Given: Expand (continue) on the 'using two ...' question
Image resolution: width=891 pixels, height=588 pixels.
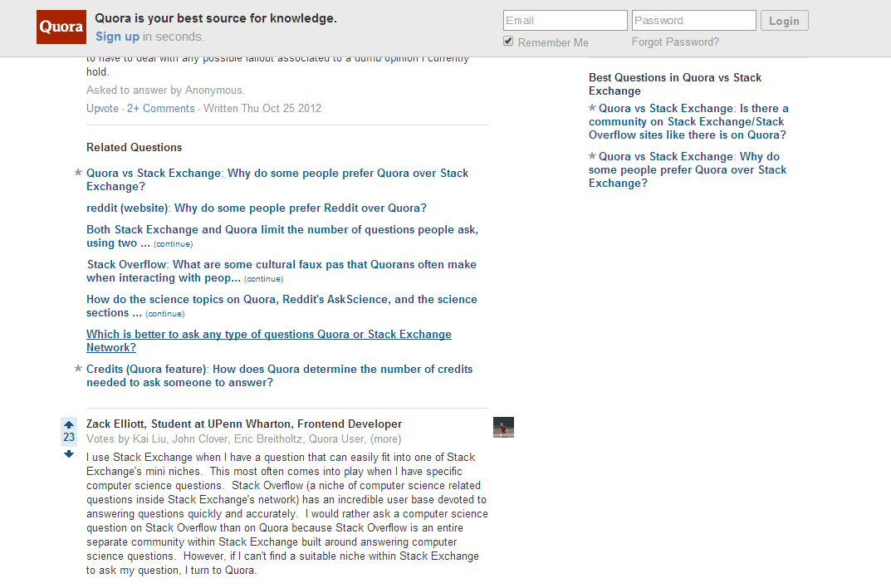Looking at the screenshot, I should (x=174, y=244).
